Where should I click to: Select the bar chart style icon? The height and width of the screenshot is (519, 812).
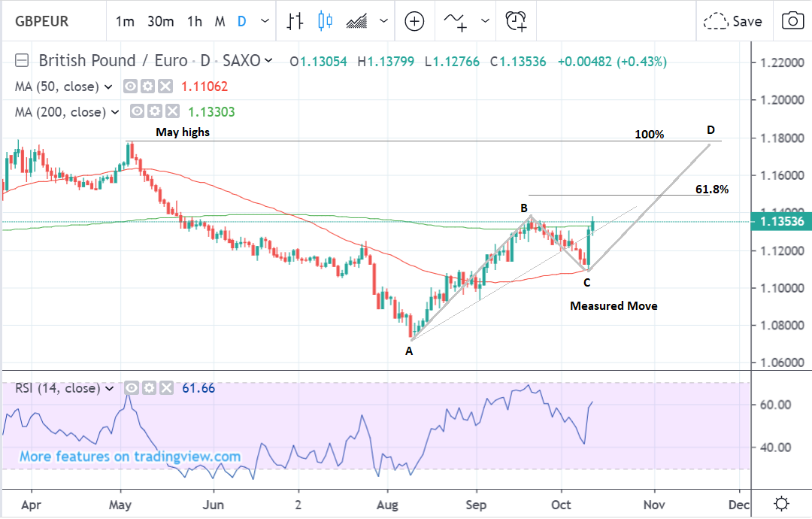(x=295, y=21)
